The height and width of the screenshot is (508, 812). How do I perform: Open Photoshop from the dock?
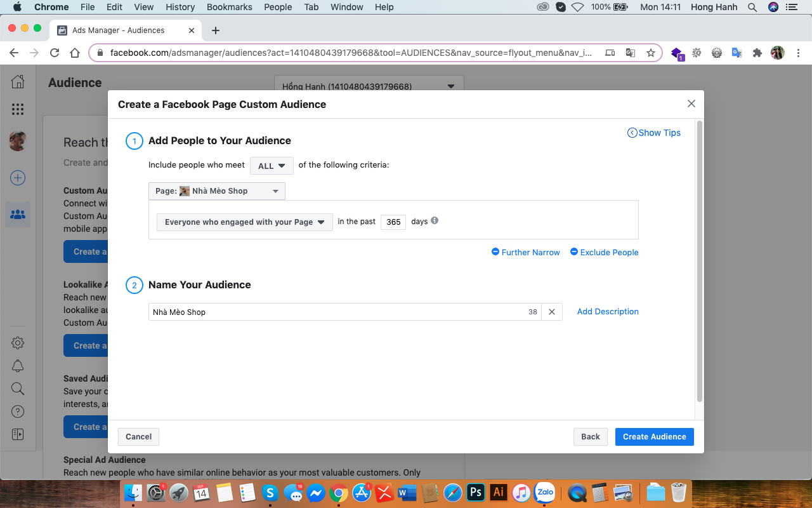click(476, 492)
